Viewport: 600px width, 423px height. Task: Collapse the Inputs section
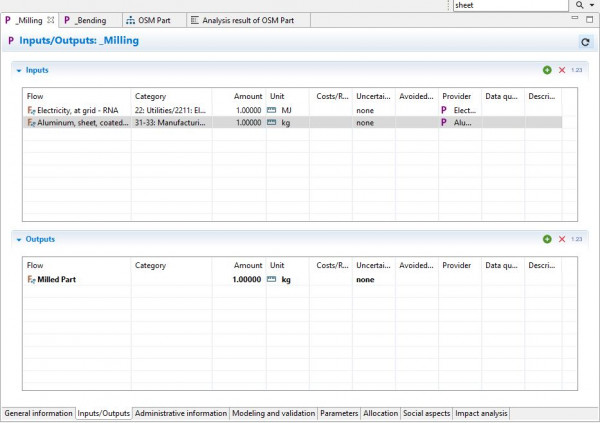click(x=19, y=70)
